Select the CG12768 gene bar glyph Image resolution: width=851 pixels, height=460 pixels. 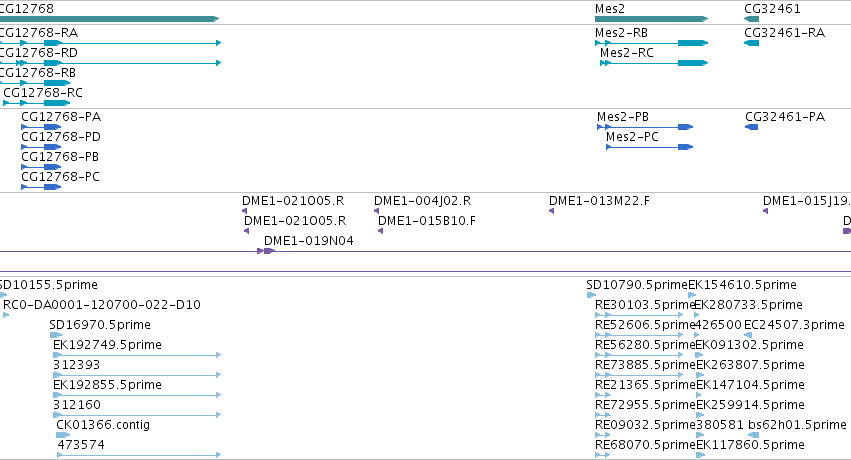(109, 19)
